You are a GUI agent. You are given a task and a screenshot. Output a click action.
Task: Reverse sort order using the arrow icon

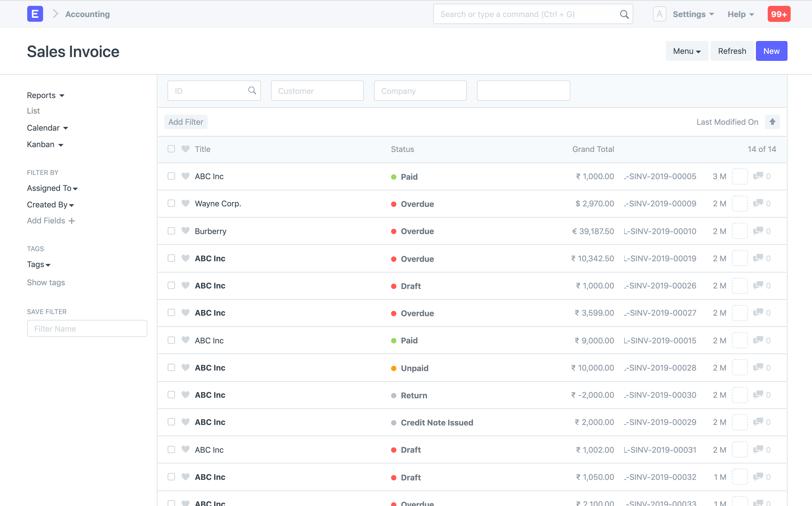(x=773, y=122)
